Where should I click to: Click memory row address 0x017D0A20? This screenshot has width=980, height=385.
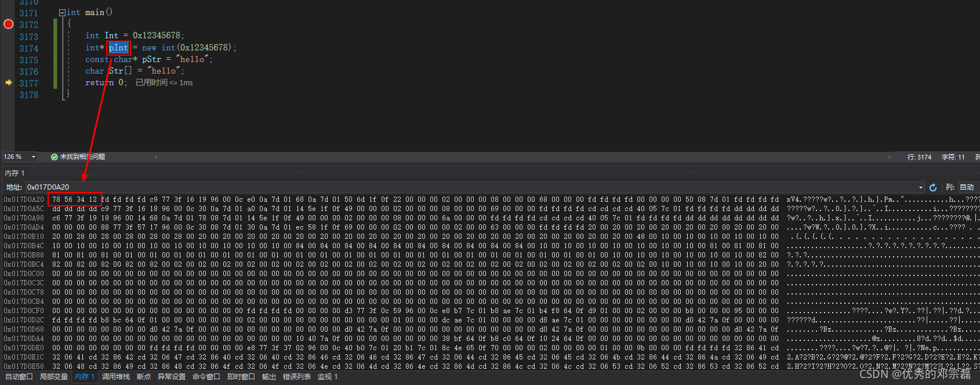tap(24, 199)
